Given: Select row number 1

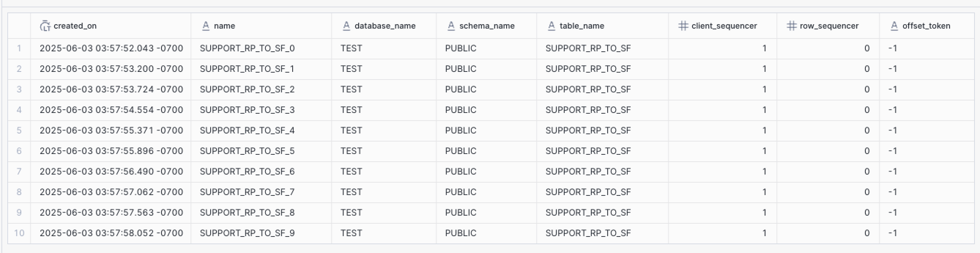Looking at the screenshot, I should coord(19,48).
